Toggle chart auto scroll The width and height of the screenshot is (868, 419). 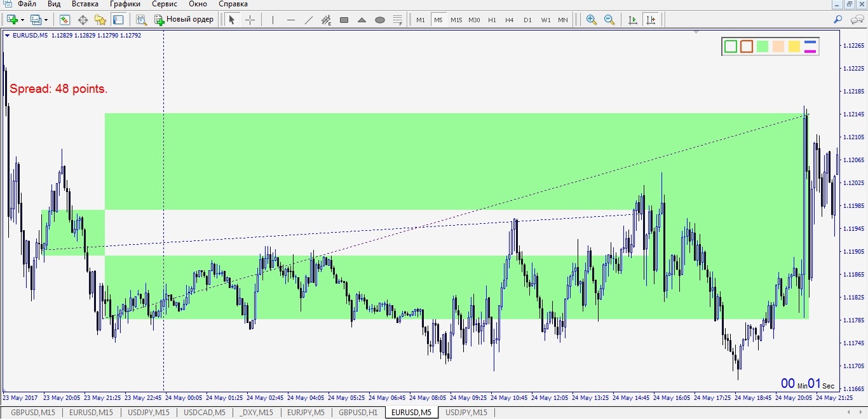pos(632,20)
